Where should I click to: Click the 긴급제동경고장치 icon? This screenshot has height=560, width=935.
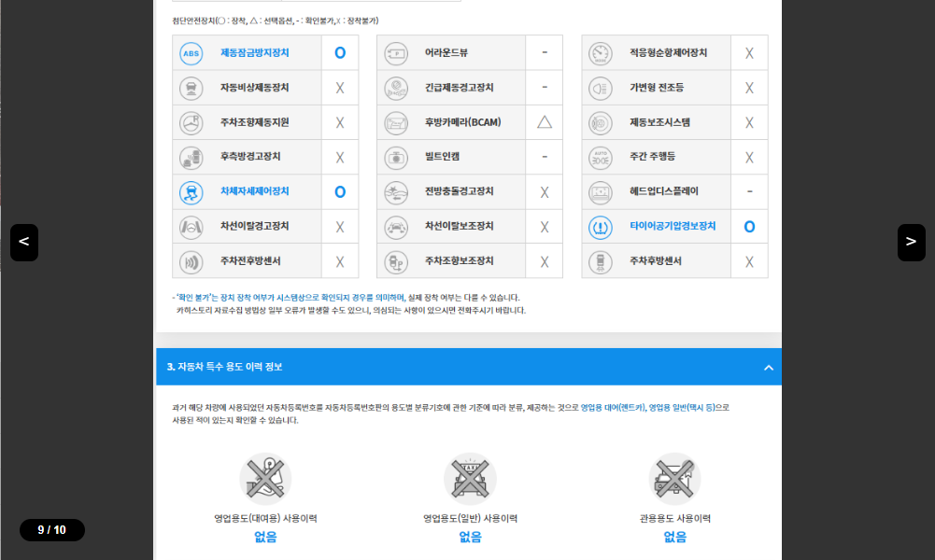(x=396, y=88)
